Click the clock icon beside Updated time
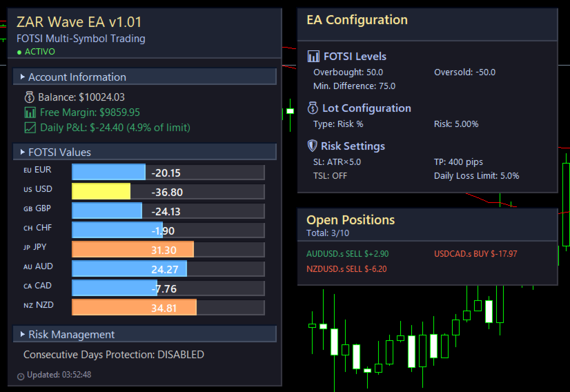The image size is (570, 392). coord(21,376)
